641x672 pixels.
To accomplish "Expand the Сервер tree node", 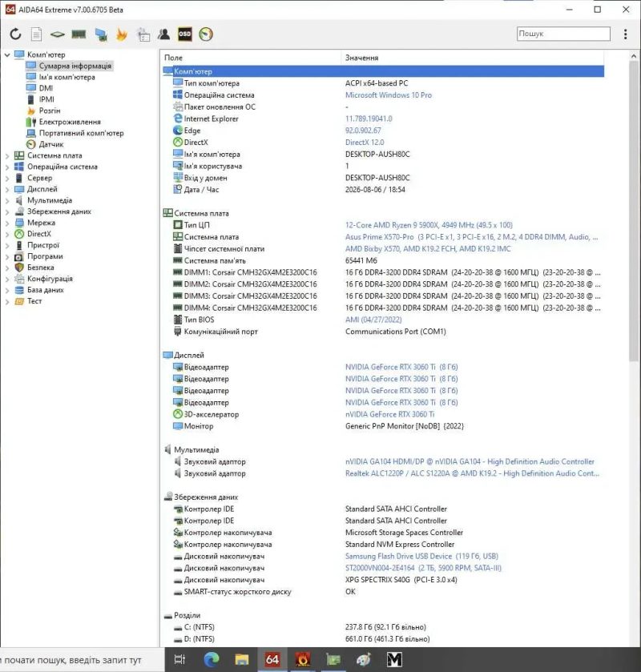I will 7,179.
